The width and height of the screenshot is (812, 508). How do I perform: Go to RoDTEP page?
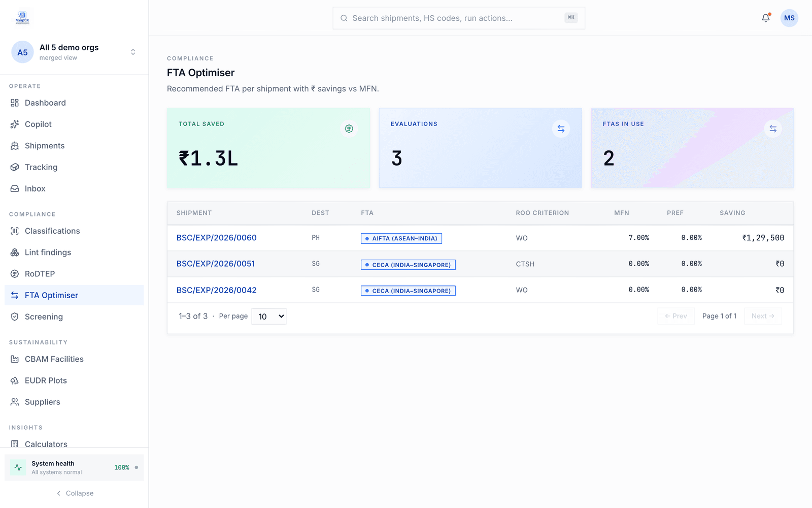tap(74, 274)
